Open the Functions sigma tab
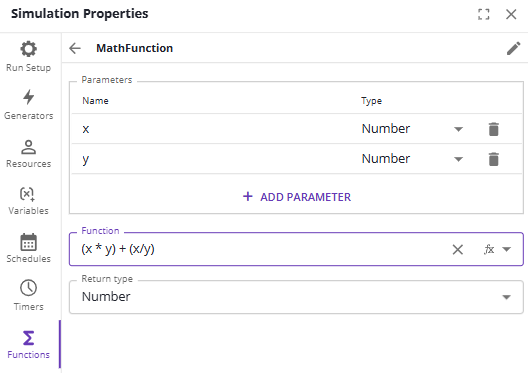This screenshot has width=528, height=373. [x=29, y=345]
